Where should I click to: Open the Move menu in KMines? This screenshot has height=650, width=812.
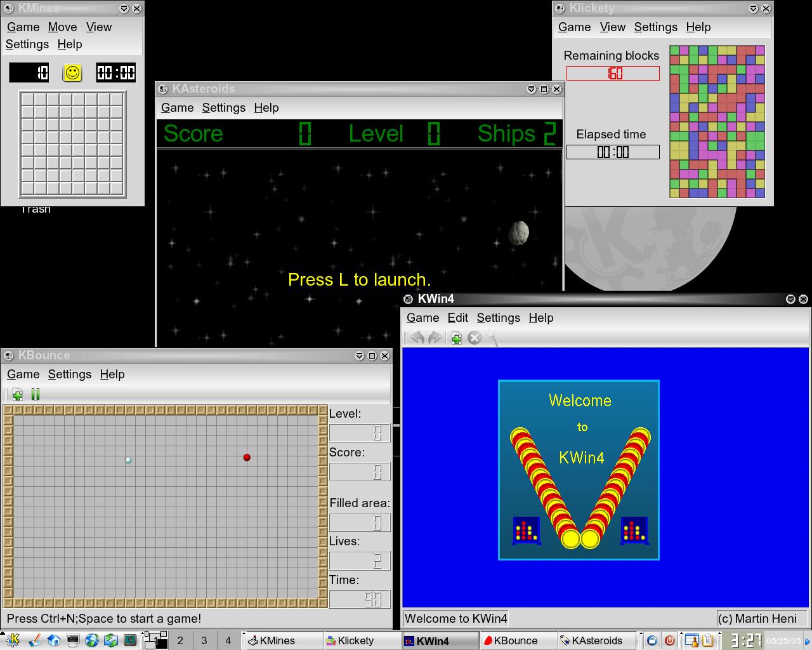pyautogui.click(x=62, y=27)
